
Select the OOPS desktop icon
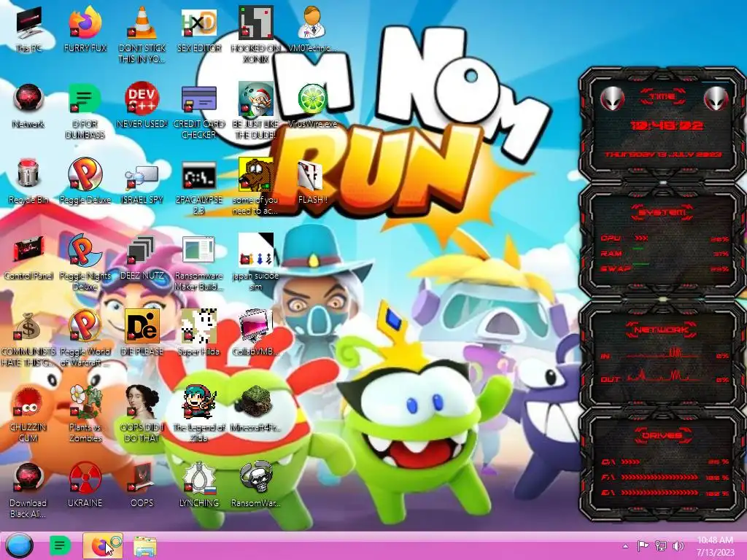coord(142,478)
